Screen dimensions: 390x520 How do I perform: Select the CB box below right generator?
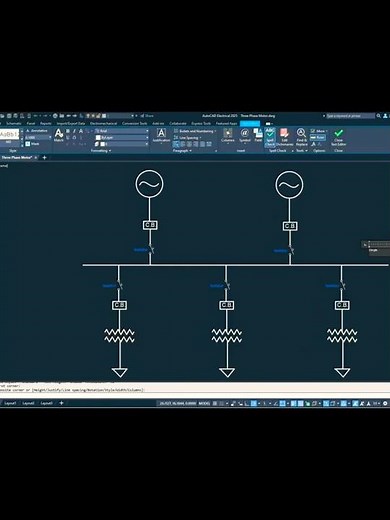290,226
